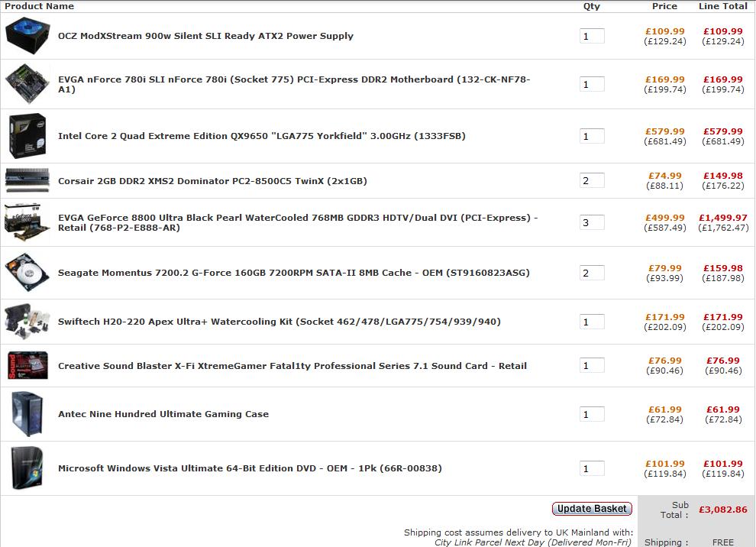Click the City Link Parcel Next Day text
The width and height of the screenshot is (756, 547).
pos(533,542)
